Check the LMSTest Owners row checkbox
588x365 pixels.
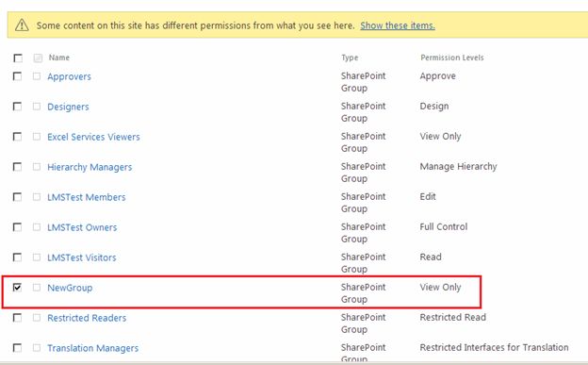coord(17,226)
